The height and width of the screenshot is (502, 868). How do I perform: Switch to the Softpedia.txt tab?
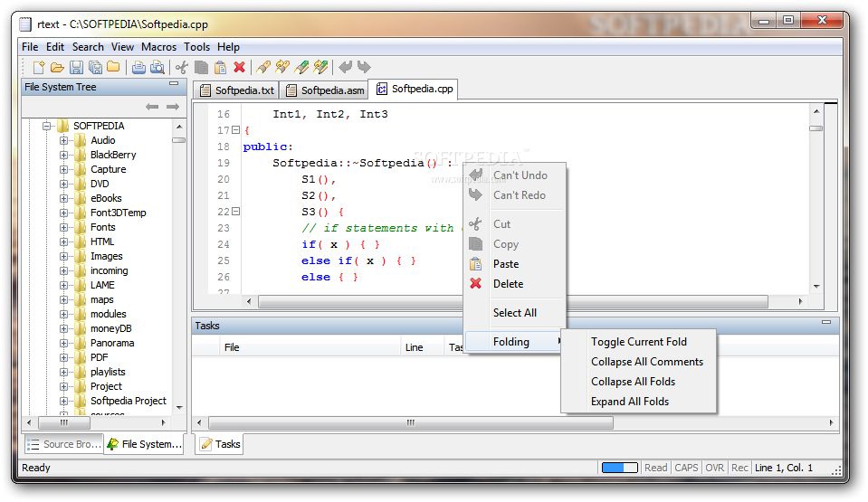236,90
